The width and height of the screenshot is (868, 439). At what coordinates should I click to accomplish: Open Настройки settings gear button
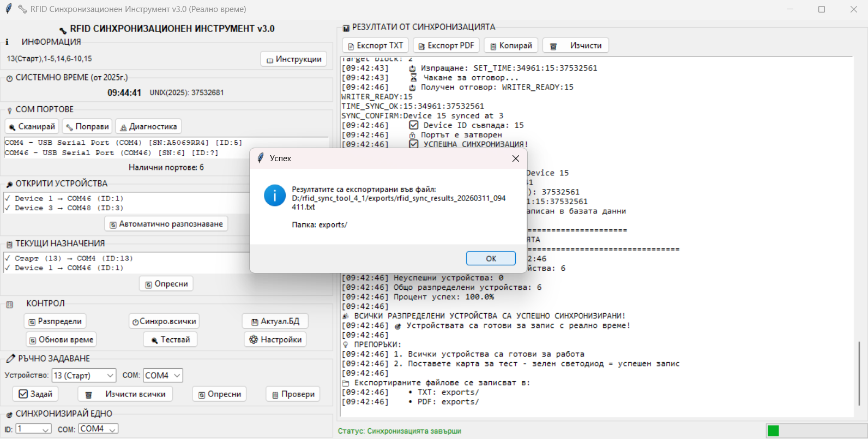275,339
